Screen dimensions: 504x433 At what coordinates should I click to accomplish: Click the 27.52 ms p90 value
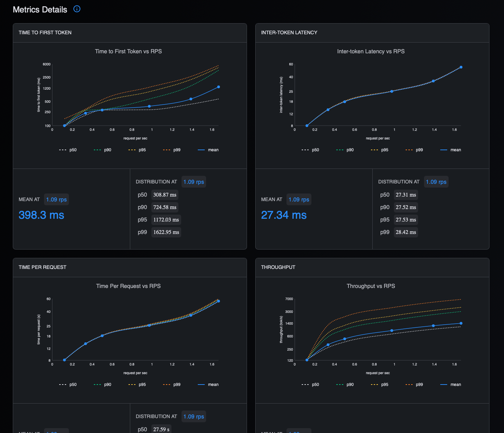406,207
